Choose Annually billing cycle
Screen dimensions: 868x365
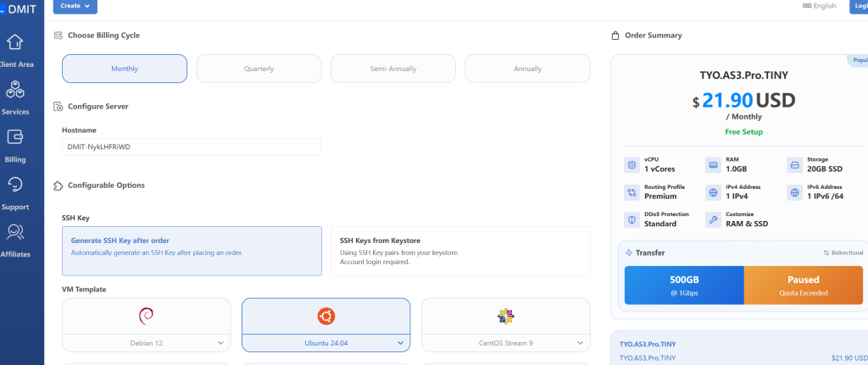[x=527, y=69]
